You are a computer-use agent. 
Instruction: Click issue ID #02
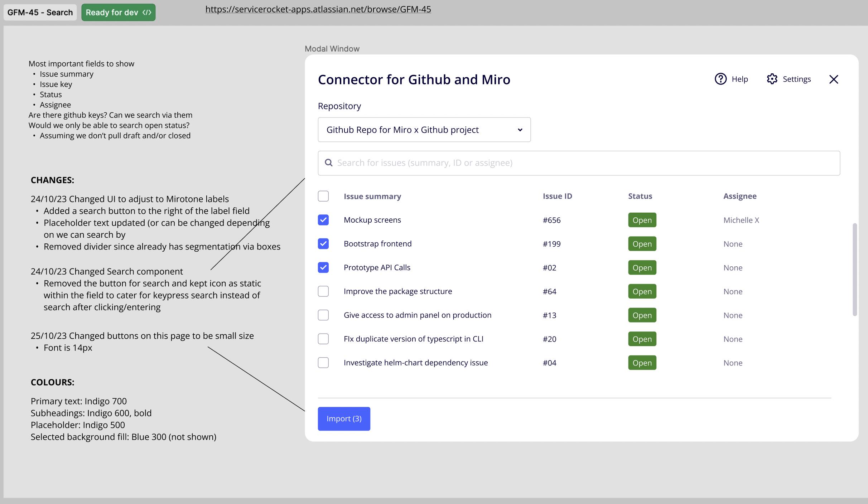pyautogui.click(x=550, y=268)
